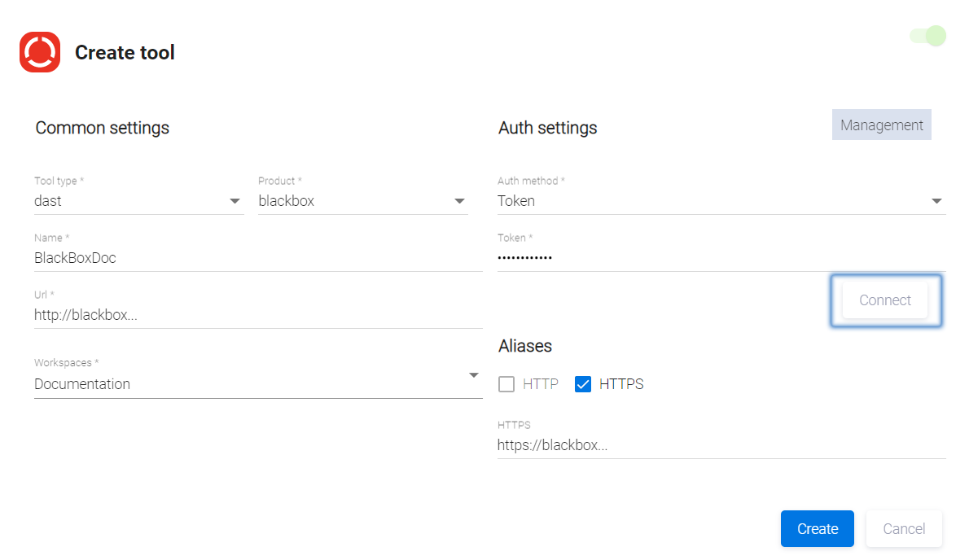Enable the HTTP alias checkbox

pos(506,384)
